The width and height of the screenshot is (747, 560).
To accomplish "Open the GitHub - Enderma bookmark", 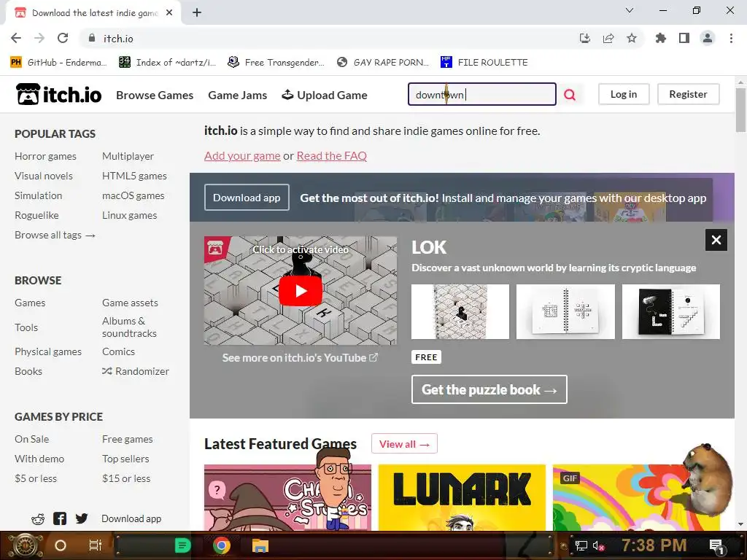I will point(58,63).
